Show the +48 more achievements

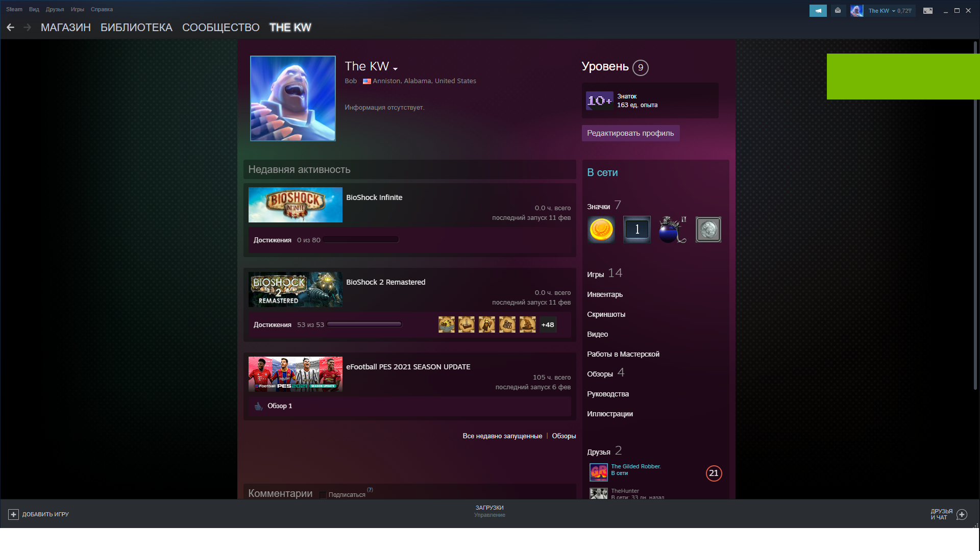pos(548,324)
